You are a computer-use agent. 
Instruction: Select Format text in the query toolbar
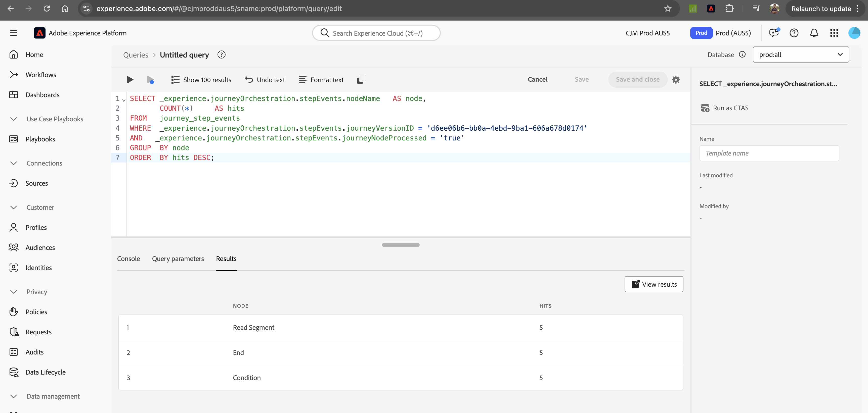coord(321,79)
